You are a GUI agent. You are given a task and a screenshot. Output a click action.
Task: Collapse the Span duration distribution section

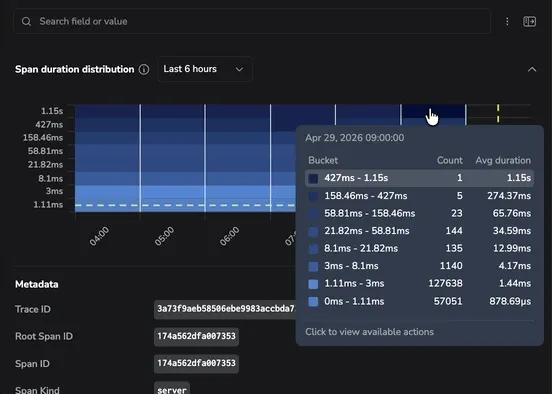[532, 69]
